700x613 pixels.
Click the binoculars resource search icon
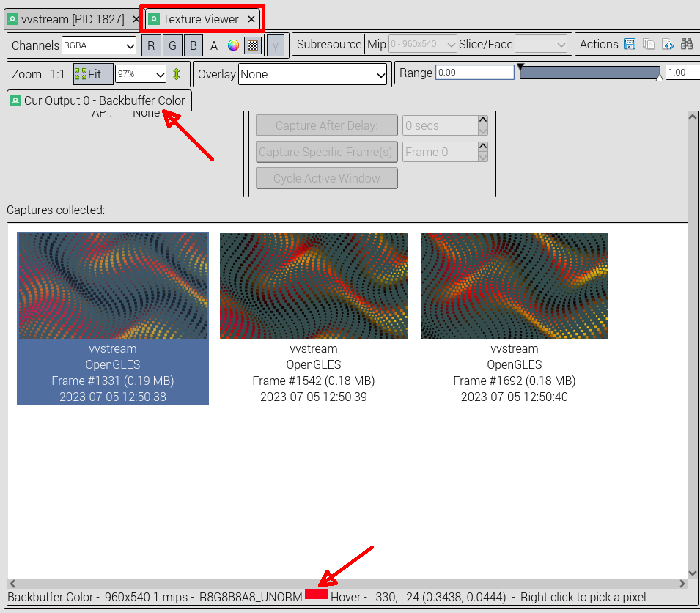687,44
